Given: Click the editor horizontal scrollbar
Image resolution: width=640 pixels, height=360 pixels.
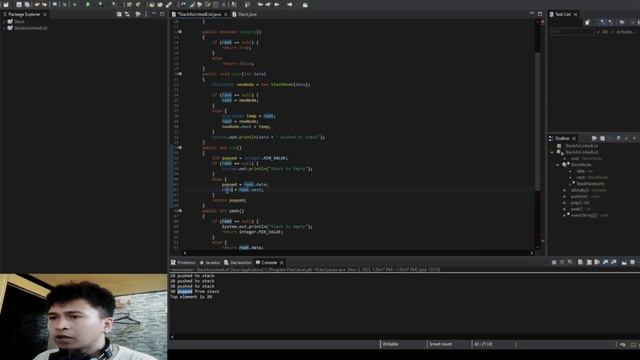Looking at the screenshot, I should coord(358,253).
